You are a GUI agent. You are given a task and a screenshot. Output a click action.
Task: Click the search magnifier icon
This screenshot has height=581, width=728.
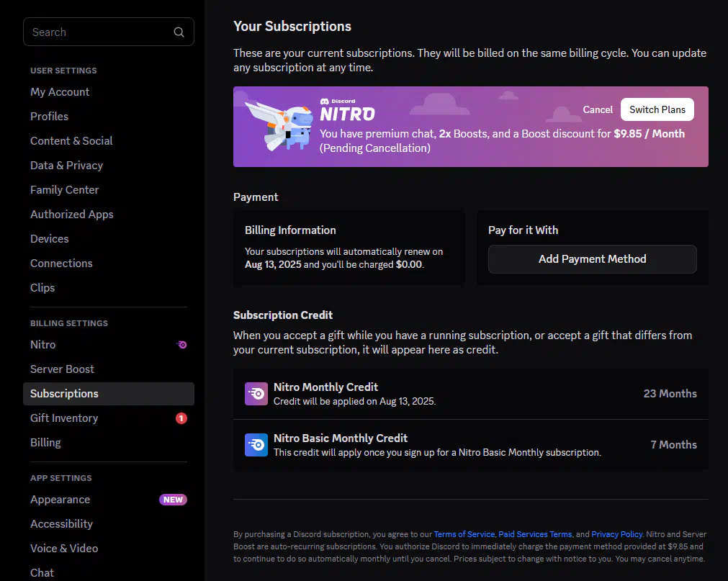(179, 32)
